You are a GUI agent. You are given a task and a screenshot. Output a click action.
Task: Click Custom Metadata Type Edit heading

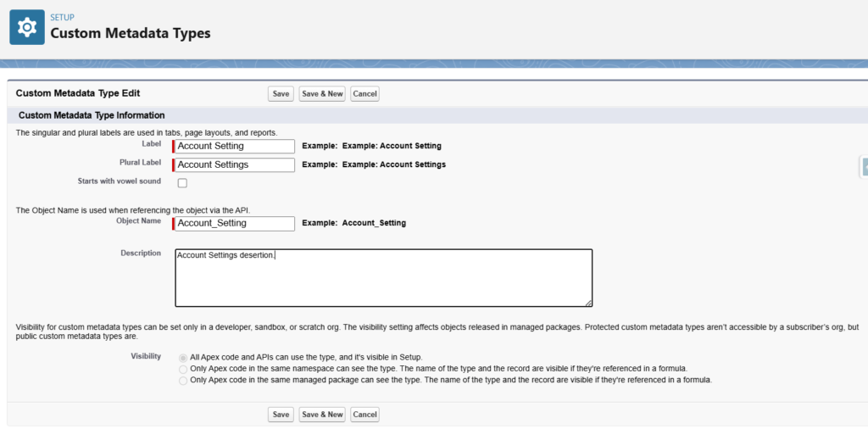coord(78,93)
